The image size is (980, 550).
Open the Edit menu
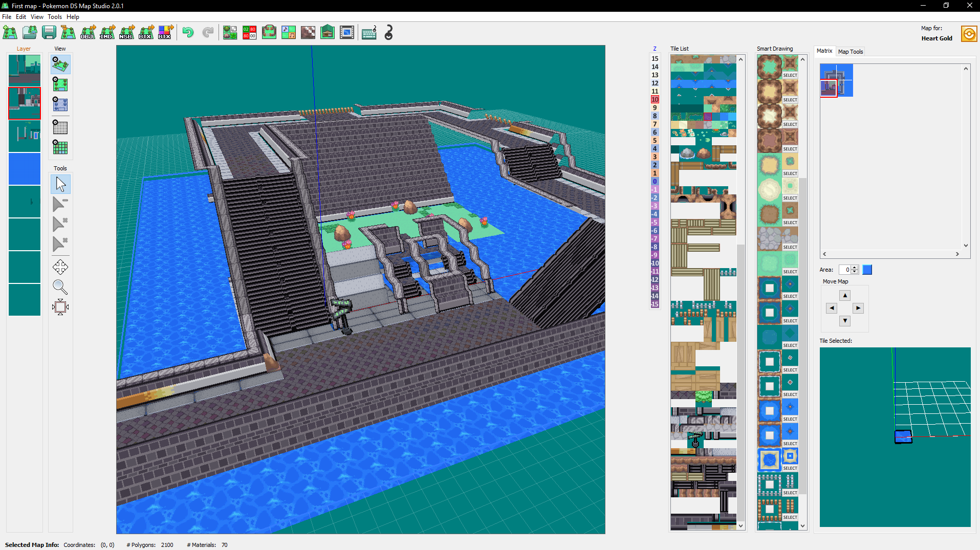(x=21, y=17)
